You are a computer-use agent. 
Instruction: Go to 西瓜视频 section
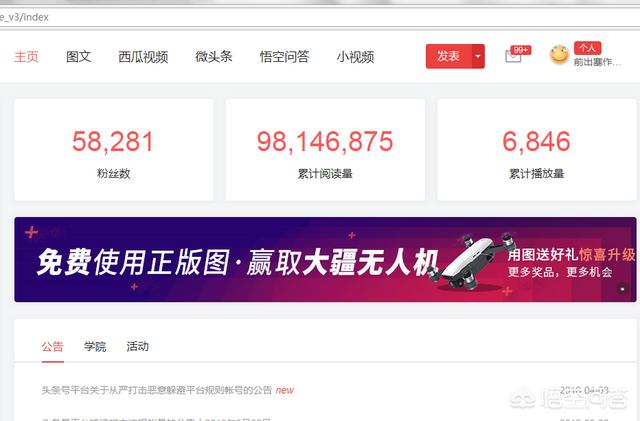click(x=143, y=56)
